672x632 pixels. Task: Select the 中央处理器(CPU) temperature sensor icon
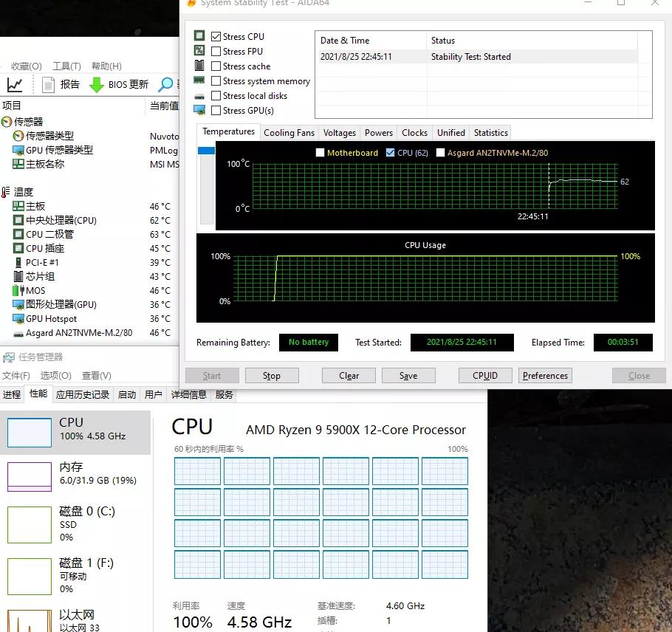coord(19,220)
